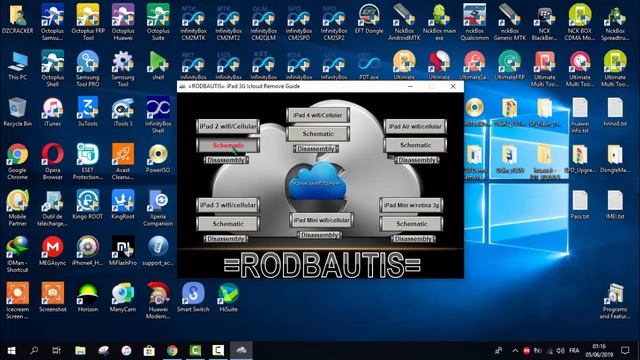Open InfinityBox CM2QLM shortcut

pyautogui.click(x=264, y=22)
